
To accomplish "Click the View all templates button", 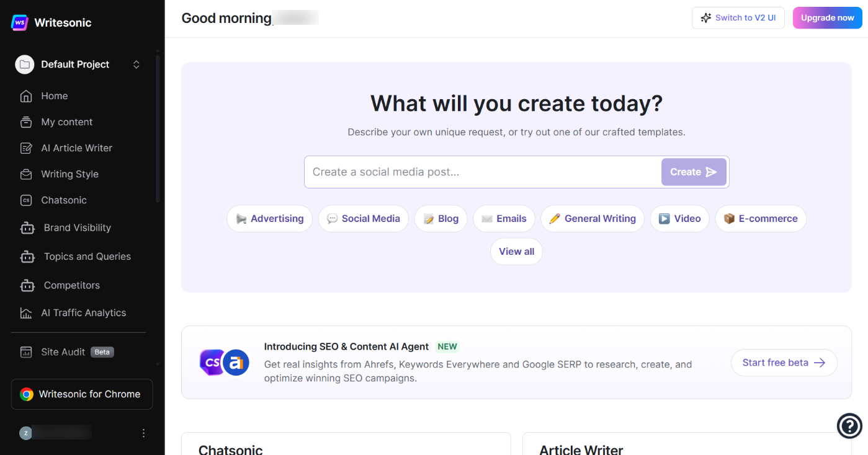I will click(516, 252).
